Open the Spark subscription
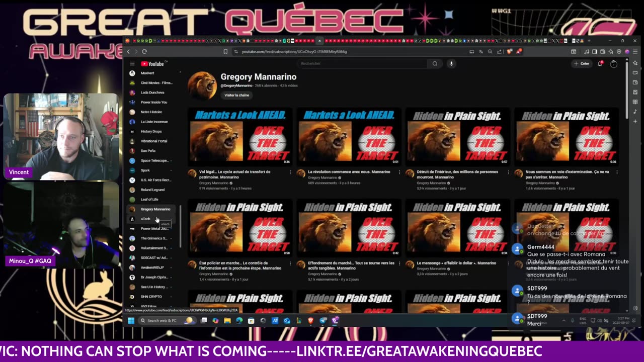The height and width of the screenshot is (362, 644). (x=151, y=170)
